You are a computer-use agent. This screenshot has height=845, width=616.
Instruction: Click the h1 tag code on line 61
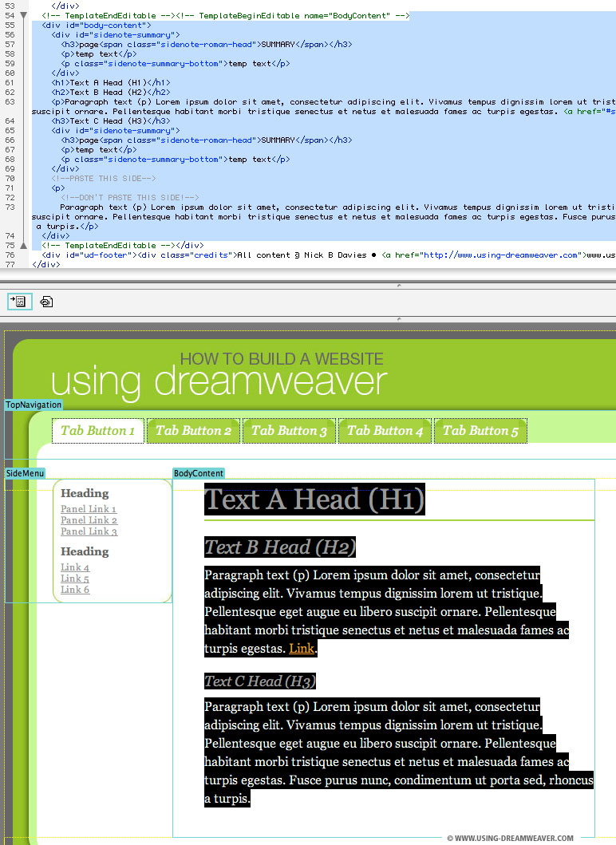click(110, 82)
